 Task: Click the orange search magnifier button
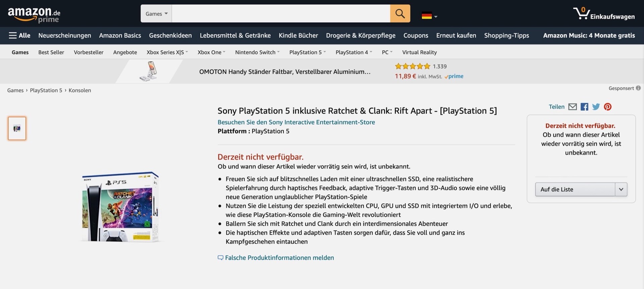tap(400, 14)
